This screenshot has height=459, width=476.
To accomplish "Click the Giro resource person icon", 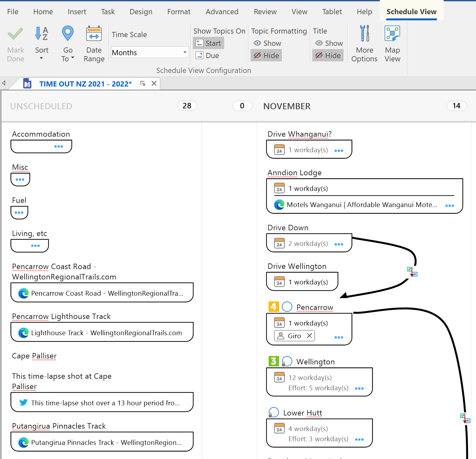I will (281, 336).
